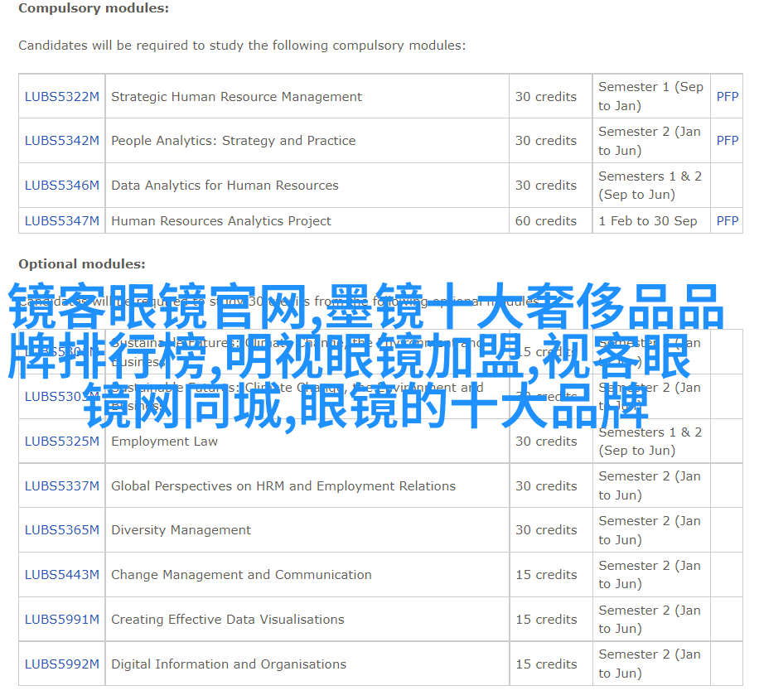Click 'Semester 1 (Sep to Jan)' for LUBS5322M

[650, 96]
